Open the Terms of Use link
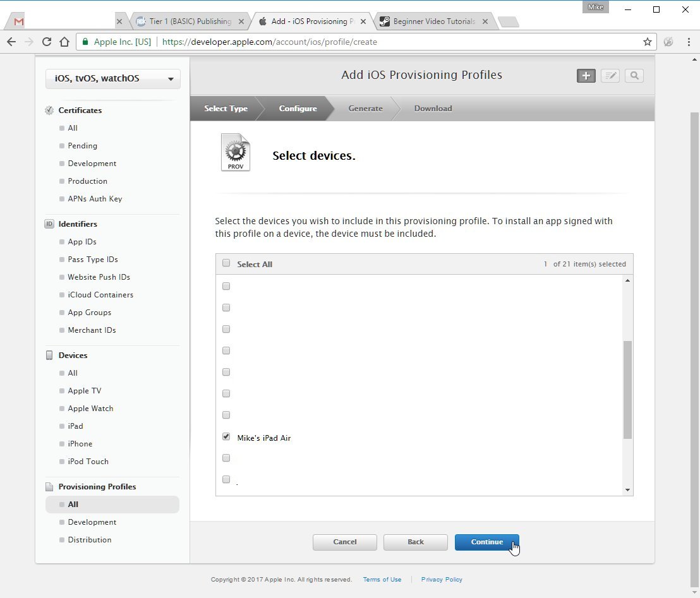The height and width of the screenshot is (598, 700). (382, 580)
